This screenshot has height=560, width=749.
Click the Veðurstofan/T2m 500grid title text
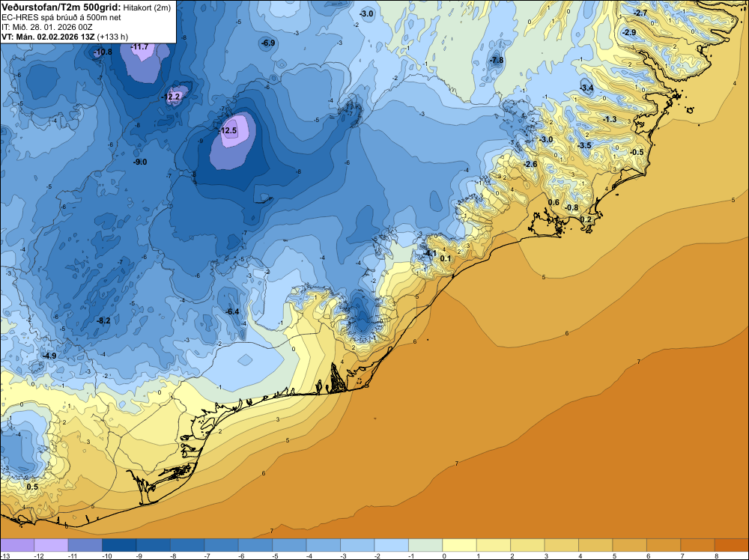(x=61, y=7)
